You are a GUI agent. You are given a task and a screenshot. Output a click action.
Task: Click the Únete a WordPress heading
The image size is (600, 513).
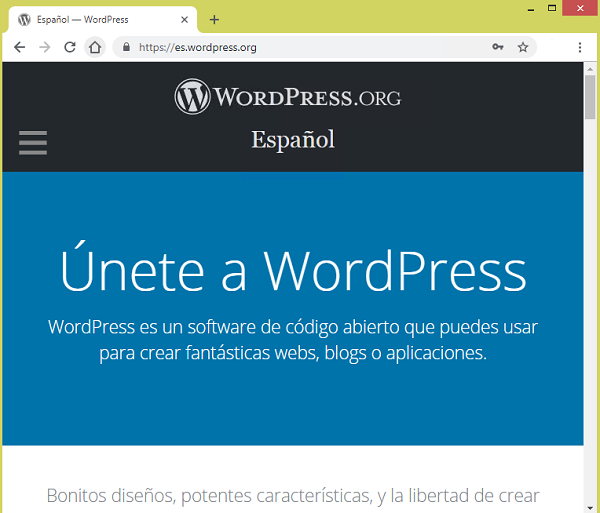pyautogui.click(x=292, y=270)
